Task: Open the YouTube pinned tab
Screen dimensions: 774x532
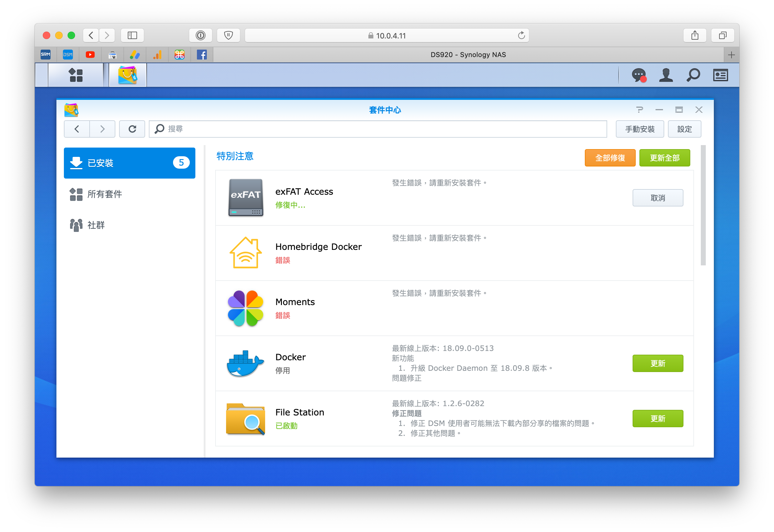Action: pos(90,54)
